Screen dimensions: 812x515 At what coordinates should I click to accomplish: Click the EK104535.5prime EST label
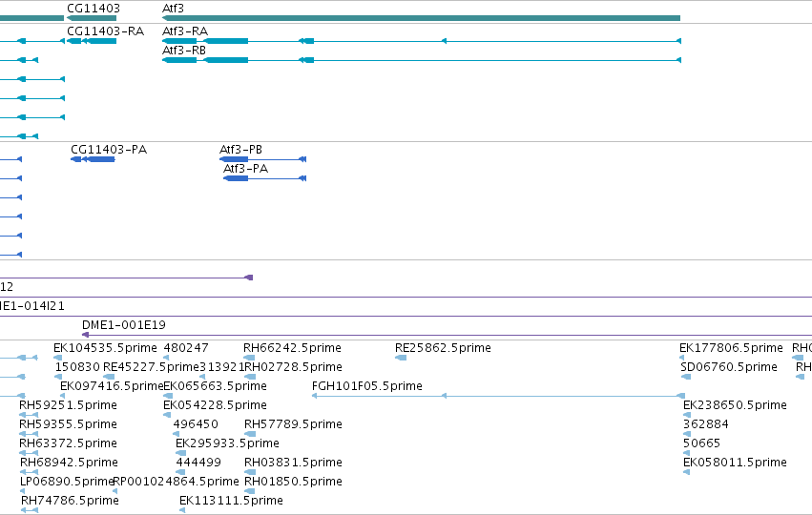click(x=105, y=348)
